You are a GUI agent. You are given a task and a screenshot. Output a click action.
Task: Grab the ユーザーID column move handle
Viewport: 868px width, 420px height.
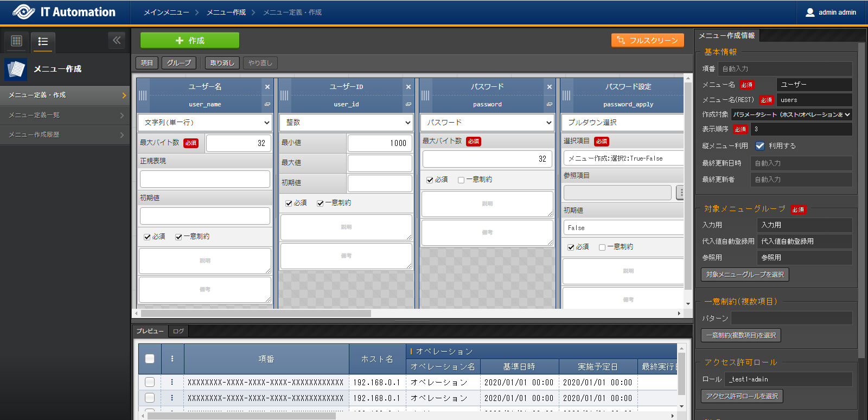click(x=284, y=96)
